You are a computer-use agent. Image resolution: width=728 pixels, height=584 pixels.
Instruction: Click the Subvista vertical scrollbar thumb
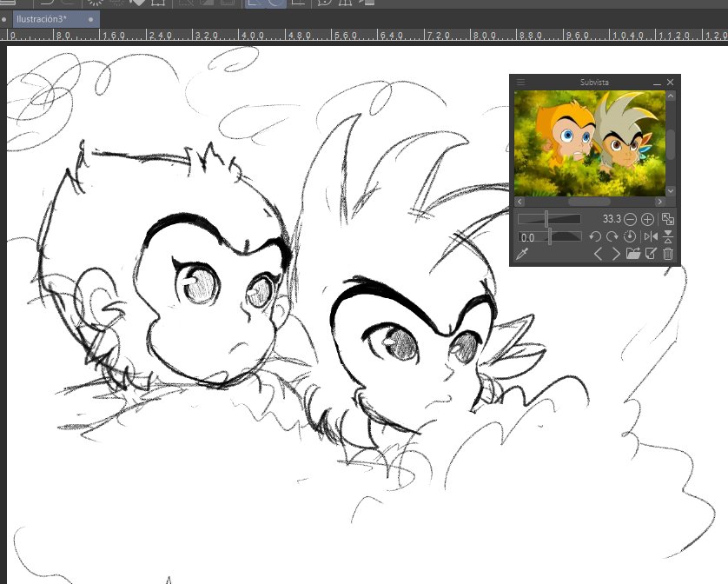[x=671, y=144]
